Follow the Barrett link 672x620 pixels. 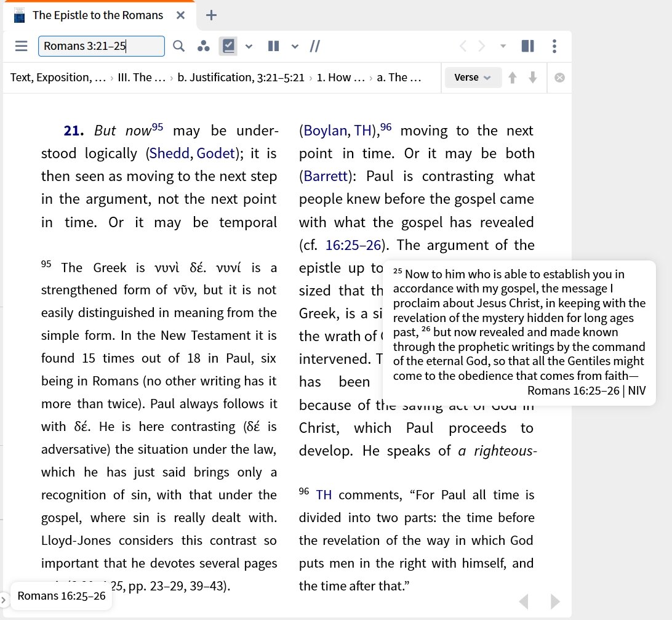[x=326, y=176]
